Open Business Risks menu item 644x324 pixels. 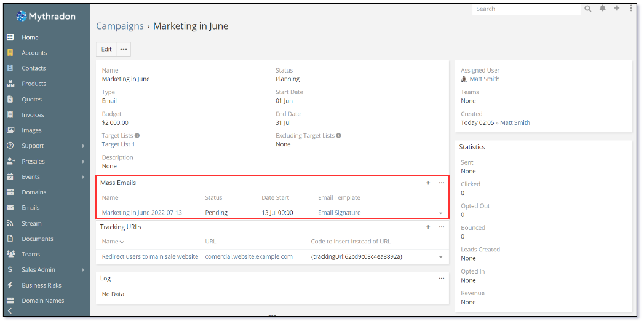point(41,285)
